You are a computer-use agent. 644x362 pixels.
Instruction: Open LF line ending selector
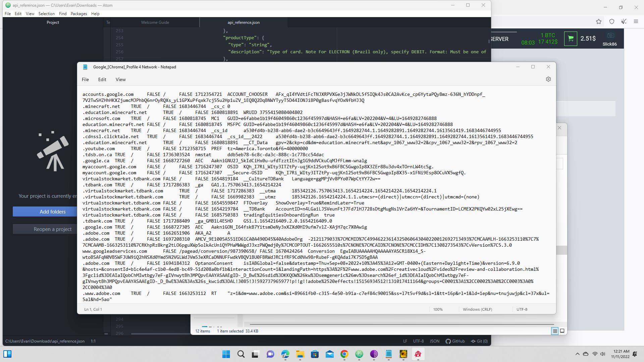click(x=405, y=341)
